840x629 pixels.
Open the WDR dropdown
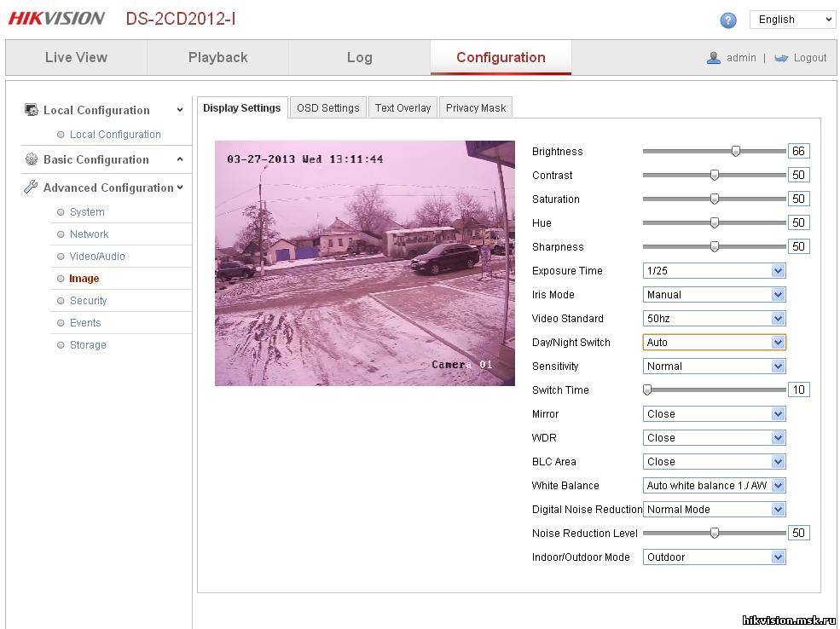tap(714, 438)
